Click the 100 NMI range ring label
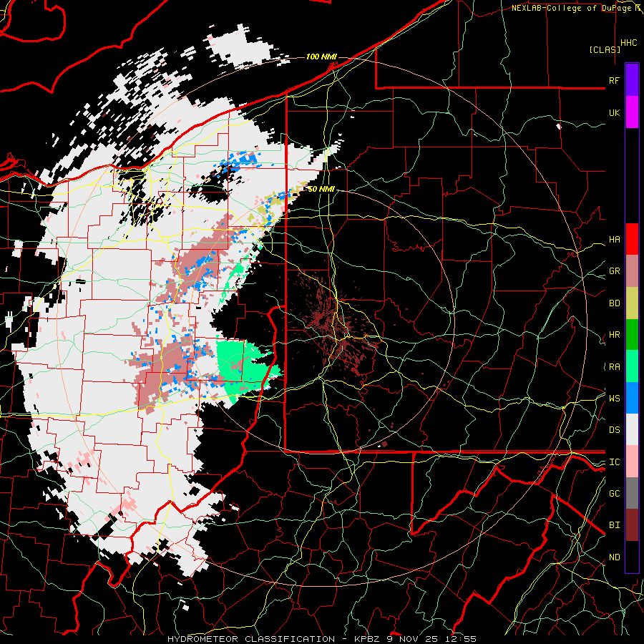The width and height of the screenshot is (644, 644). tap(321, 57)
